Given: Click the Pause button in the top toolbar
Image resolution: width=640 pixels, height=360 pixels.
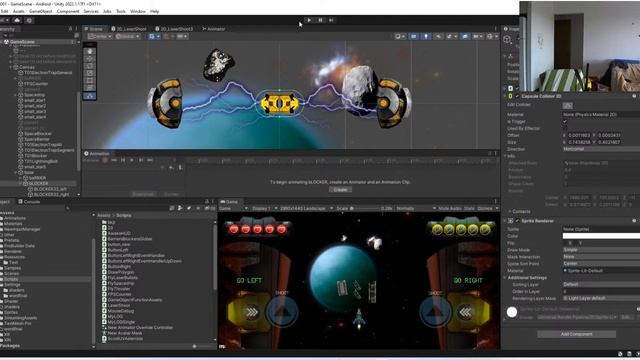Looking at the screenshot, I should pyautogui.click(x=320, y=20).
